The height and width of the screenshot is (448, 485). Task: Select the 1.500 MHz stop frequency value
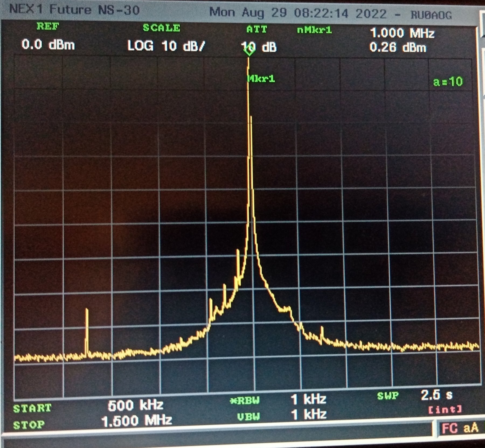coord(137,421)
